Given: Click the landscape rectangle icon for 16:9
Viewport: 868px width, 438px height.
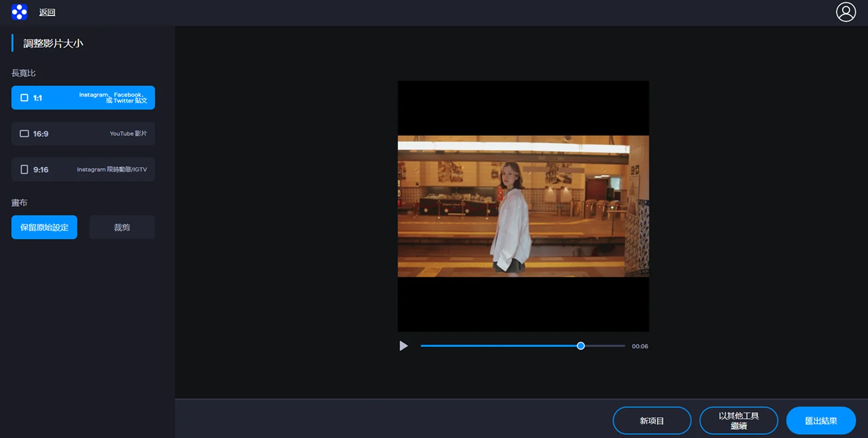Looking at the screenshot, I should pyautogui.click(x=24, y=134).
